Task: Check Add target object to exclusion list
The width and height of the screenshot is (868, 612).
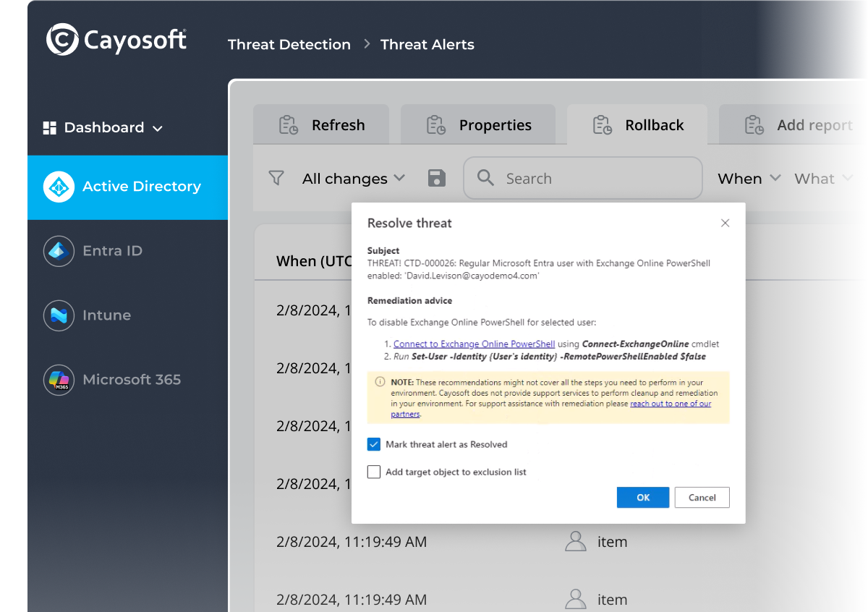Action: point(374,472)
